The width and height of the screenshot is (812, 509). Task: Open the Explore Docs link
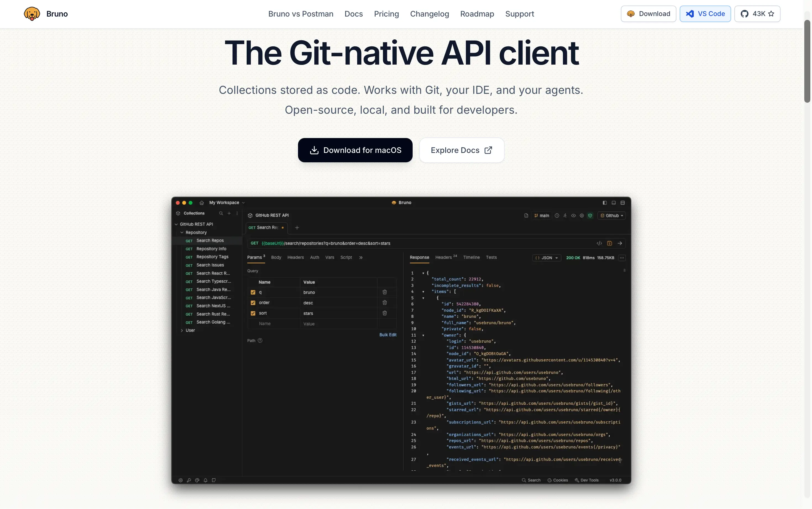tap(462, 150)
